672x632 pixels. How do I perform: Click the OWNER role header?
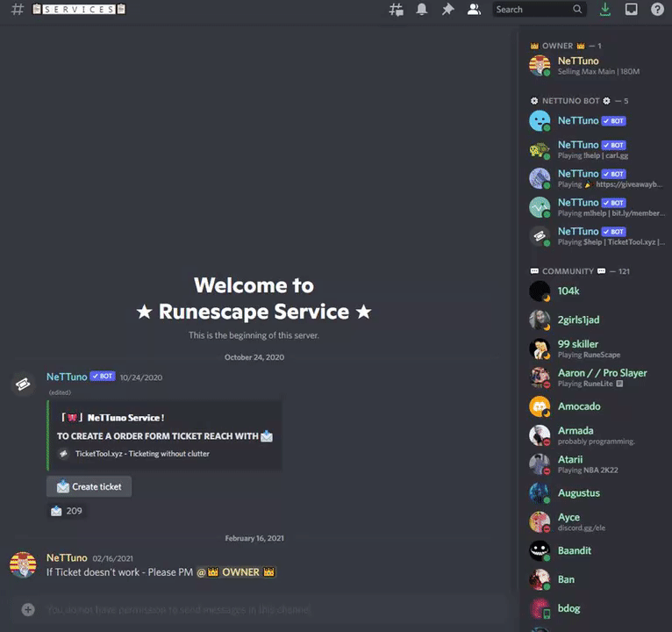point(566,46)
